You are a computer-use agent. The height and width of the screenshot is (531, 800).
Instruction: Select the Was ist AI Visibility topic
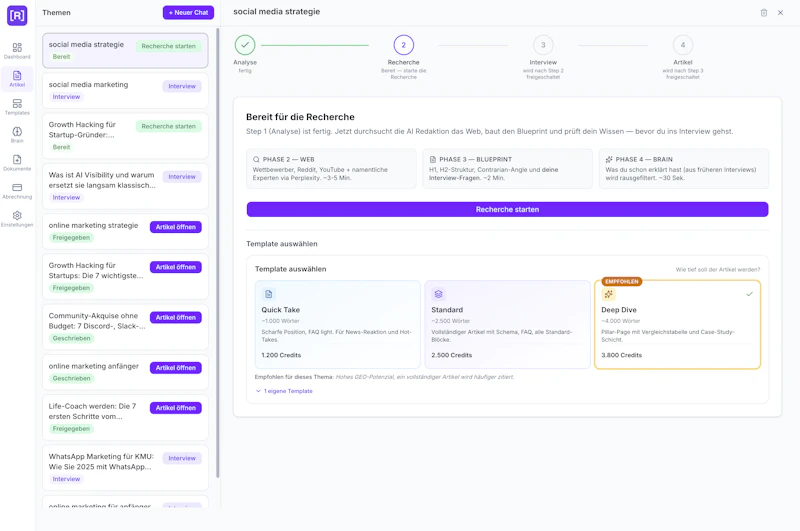click(x=125, y=186)
